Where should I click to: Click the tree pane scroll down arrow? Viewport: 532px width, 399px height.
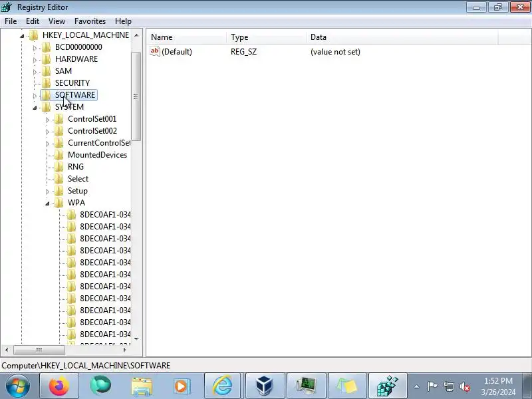pos(136,338)
